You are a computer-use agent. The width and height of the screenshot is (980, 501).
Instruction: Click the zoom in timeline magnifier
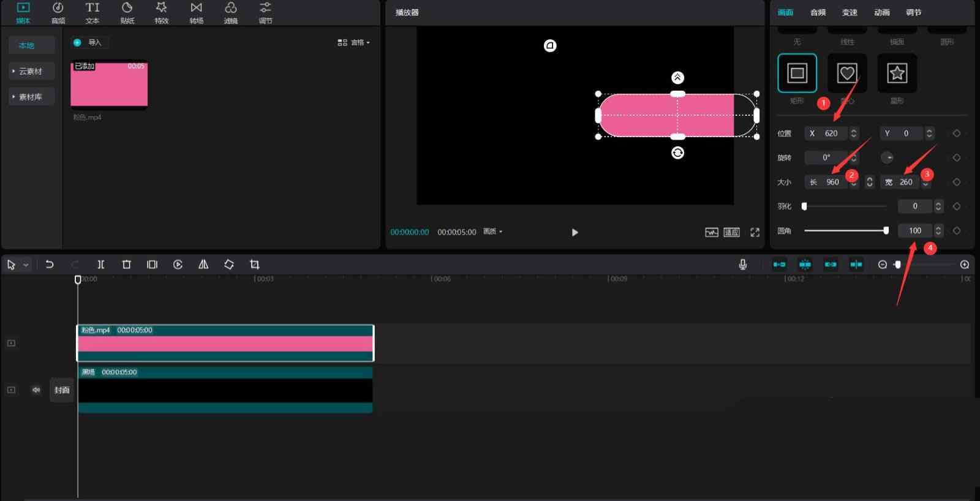[965, 265]
